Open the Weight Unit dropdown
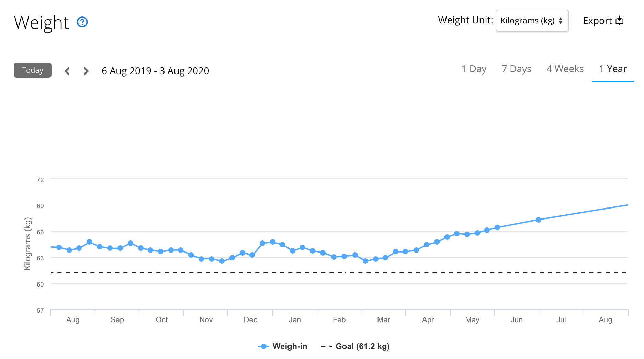This screenshot has width=644, height=359. 532,21
